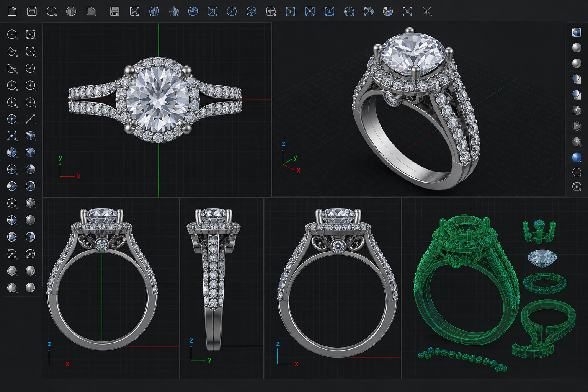Screen dimensions: 588x392
Task: Click the X-shaped blue nodes tool in left toolbar
Action: (x=12, y=136)
